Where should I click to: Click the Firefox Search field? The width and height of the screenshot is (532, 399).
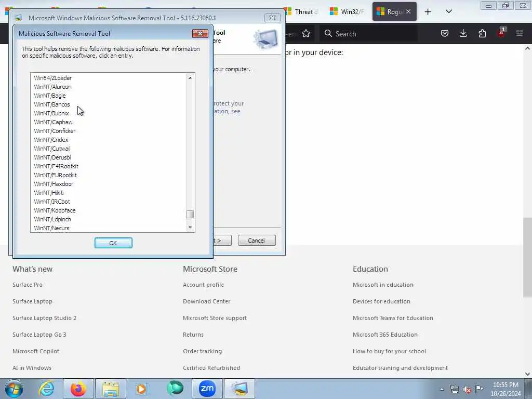pyautogui.click(x=368, y=34)
